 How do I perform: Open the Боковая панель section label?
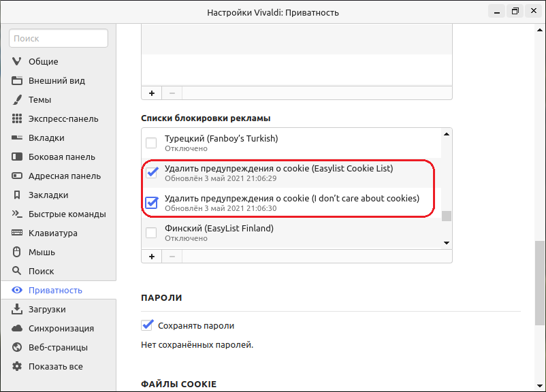point(62,157)
